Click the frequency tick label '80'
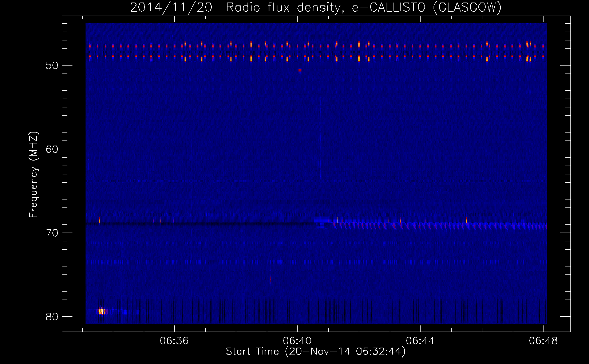The image size is (589, 364). (52, 317)
